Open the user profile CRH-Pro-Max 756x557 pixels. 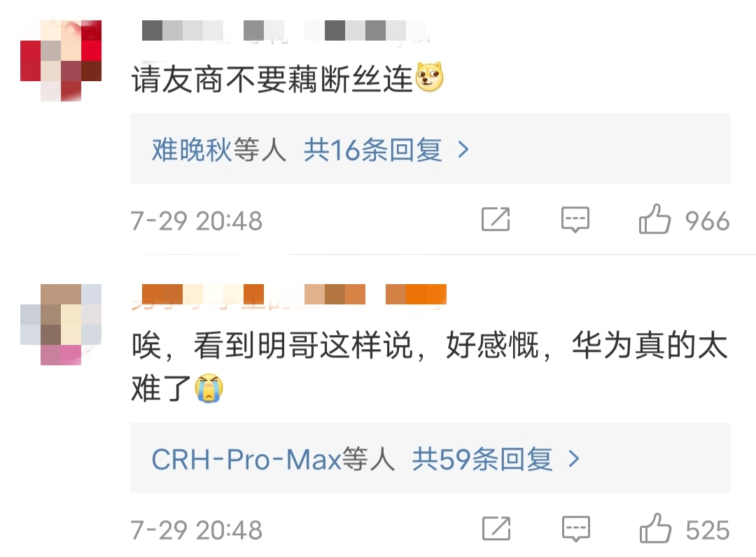[246, 459]
